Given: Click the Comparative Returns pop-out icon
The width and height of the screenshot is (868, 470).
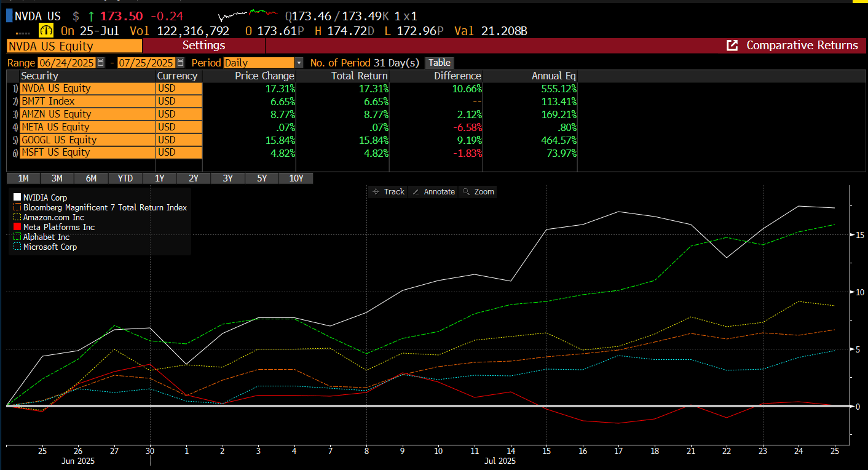Looking at the screenshot, I should 732,46.
